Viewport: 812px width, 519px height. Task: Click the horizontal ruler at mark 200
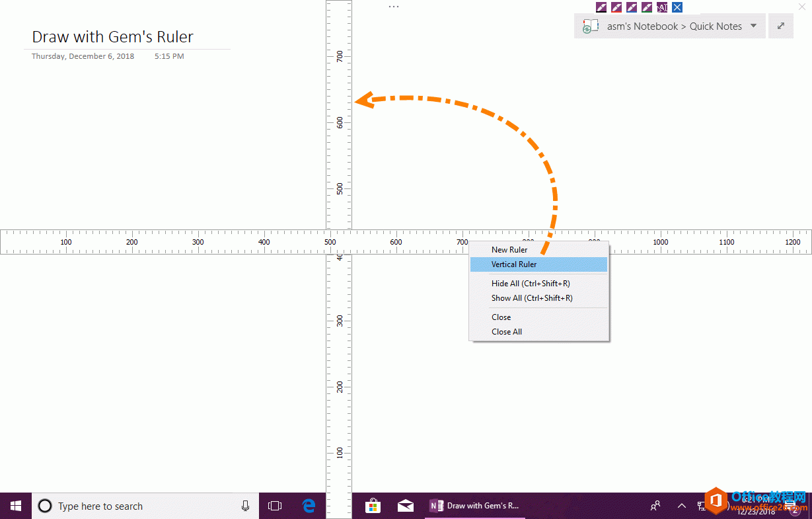pos(132,242)
